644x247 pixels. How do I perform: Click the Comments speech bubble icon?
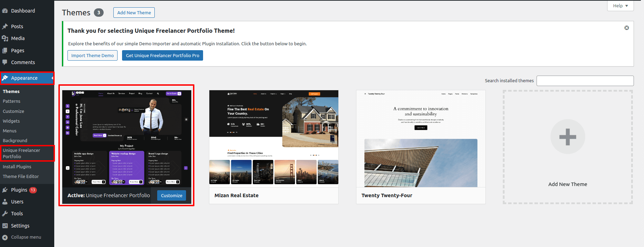point(5,62)
